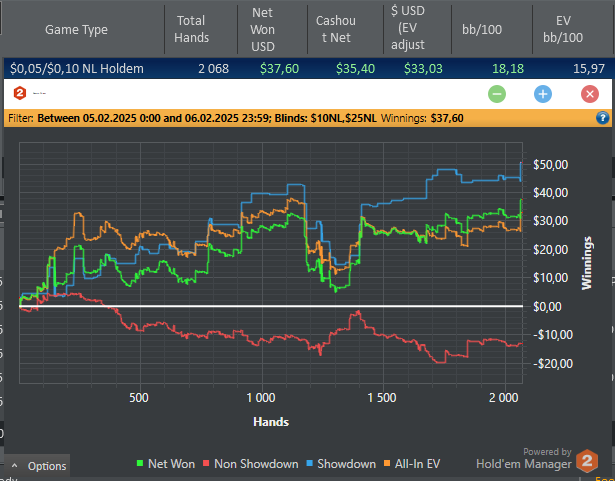
Task: Click the 15,97 EV bb/100 cell
Action: 589,69
